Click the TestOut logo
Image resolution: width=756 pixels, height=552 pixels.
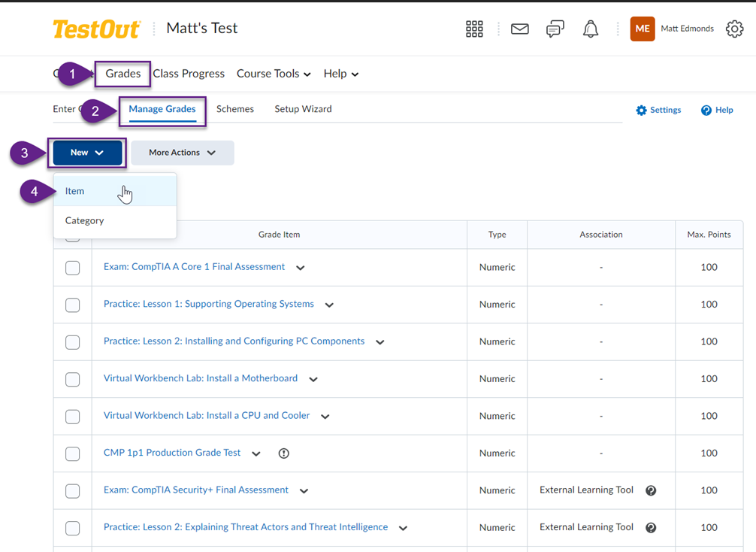(96, 29)
